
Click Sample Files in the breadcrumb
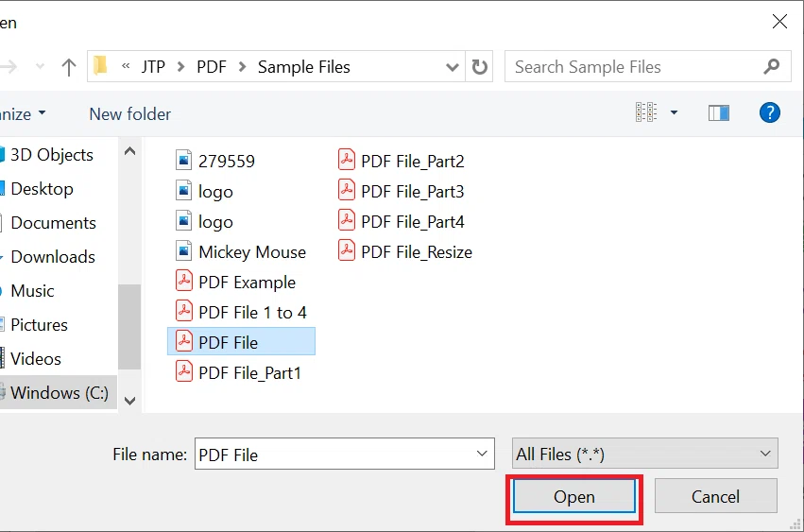tap(303, 67)
